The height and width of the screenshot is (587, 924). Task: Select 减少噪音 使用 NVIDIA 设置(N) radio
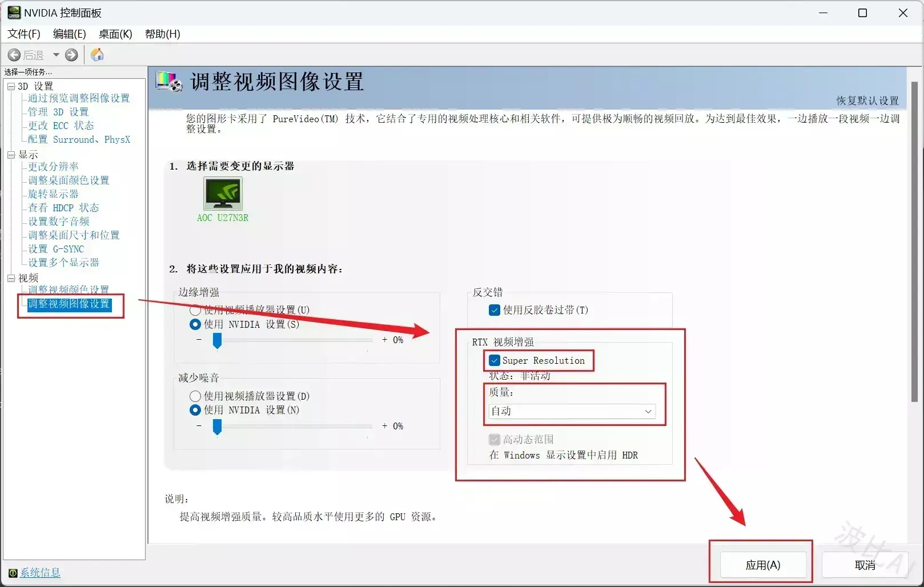point(195,410)
